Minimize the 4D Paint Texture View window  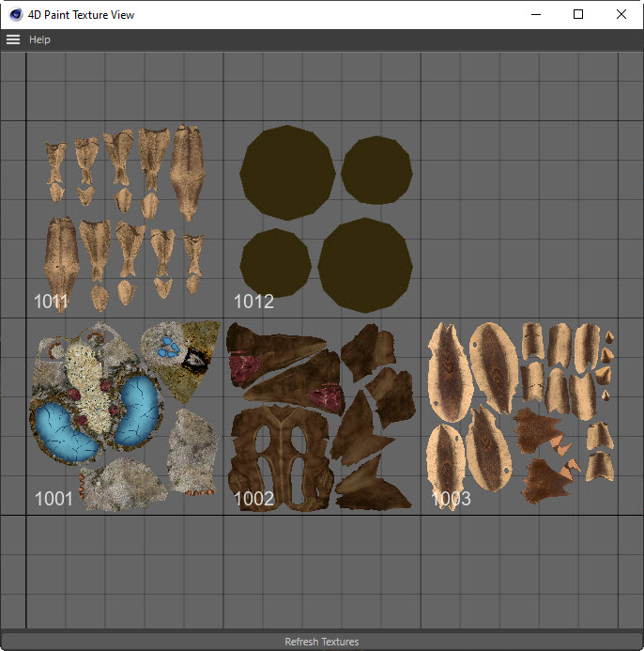536,14
